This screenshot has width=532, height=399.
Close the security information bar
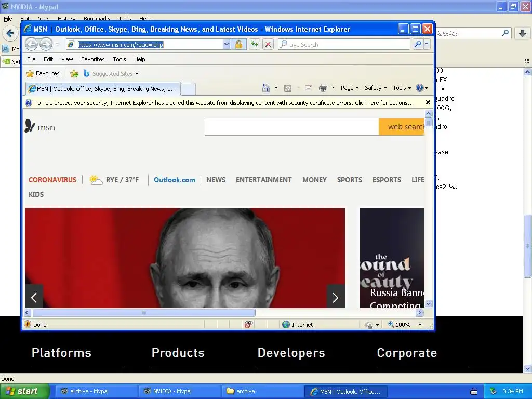coord(428,102)
